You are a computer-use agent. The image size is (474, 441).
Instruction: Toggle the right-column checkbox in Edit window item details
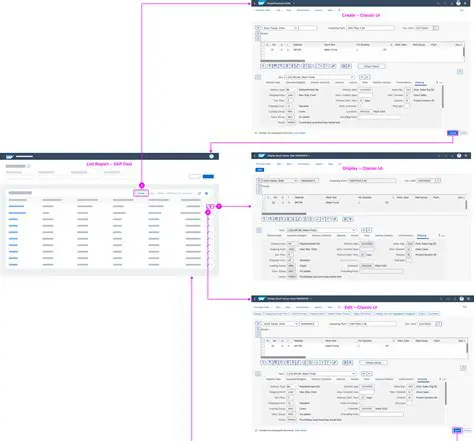pyautogui.click(x=409, y=403)
